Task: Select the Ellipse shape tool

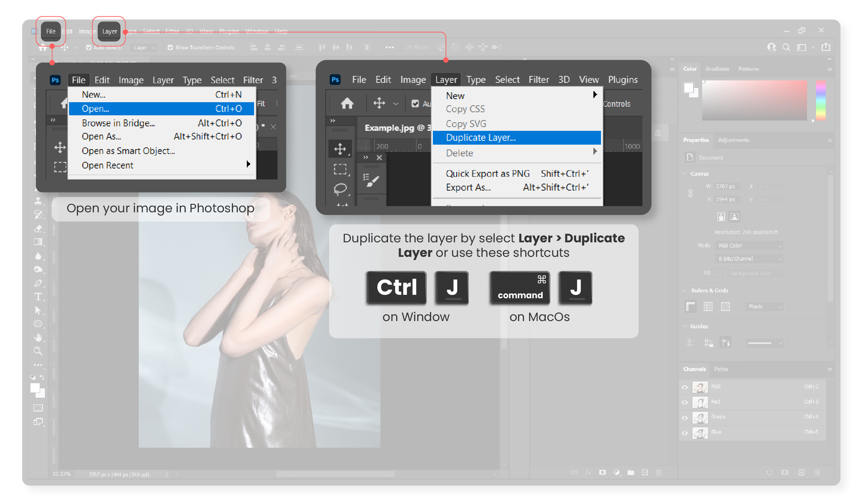Action: pos(38,324)
